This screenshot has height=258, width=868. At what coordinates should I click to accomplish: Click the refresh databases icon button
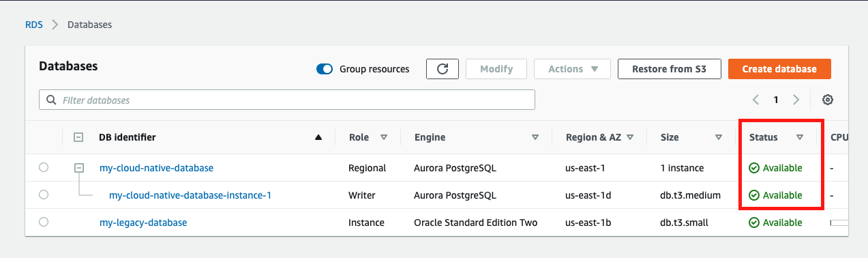tap(442, 69)
